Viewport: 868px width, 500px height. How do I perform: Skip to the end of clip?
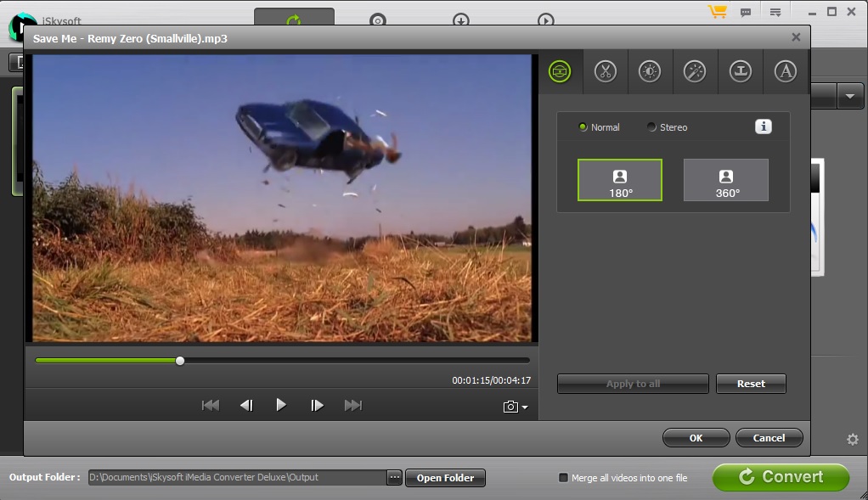(x=353, y=406)
